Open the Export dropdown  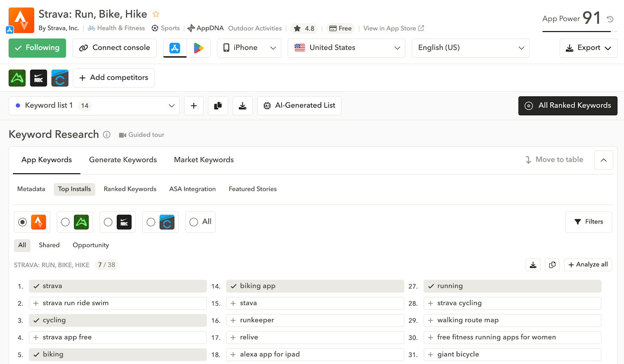[588, 48]
